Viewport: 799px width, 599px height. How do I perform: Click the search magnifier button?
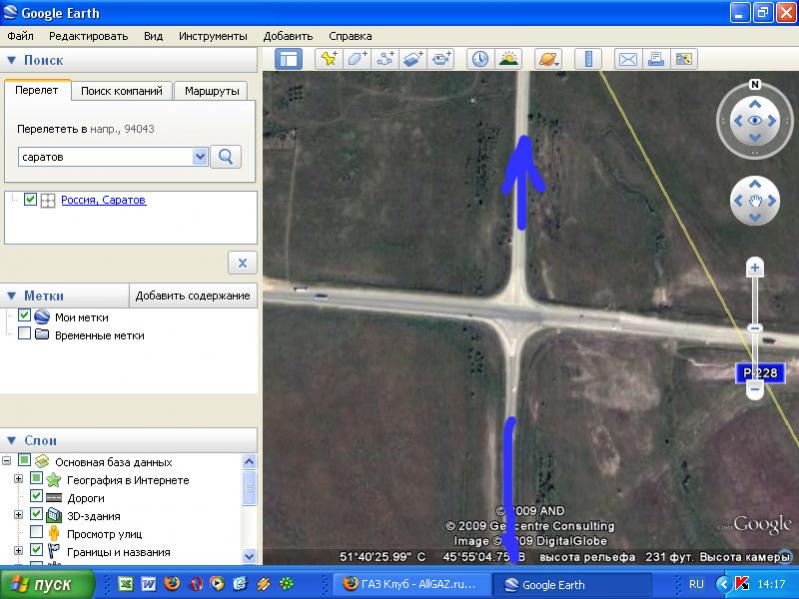click(226, 157)
